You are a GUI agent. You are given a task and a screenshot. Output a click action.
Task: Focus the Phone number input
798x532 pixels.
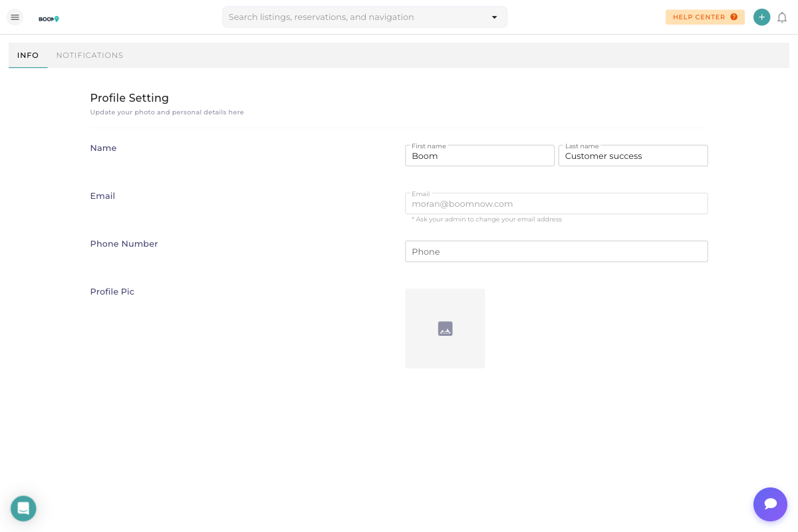(556, 251)
